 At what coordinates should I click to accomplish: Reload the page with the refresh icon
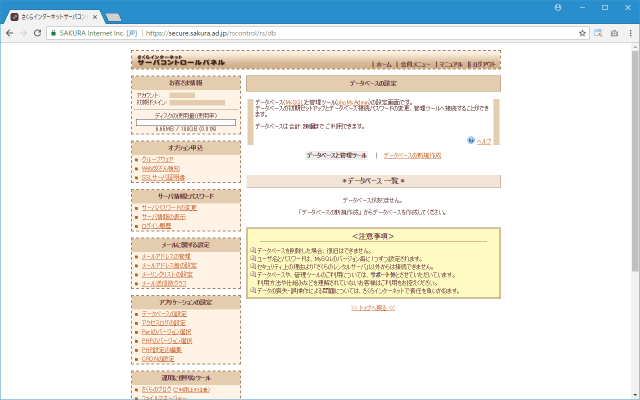(x=37, y=33)
